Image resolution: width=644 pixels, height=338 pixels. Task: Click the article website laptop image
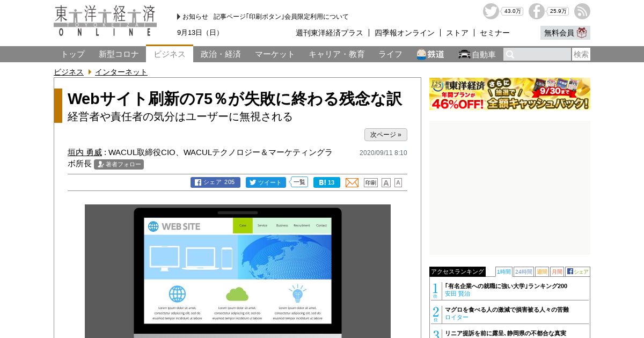[x=238, y=271]
